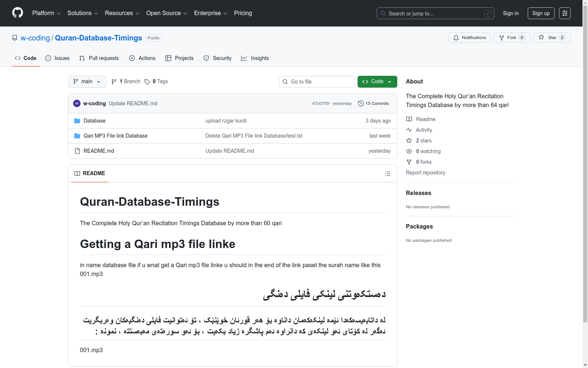The image size is (588, 368).
Task: Click the search magnifier icon in header
Action: click(x=383, y=13)
